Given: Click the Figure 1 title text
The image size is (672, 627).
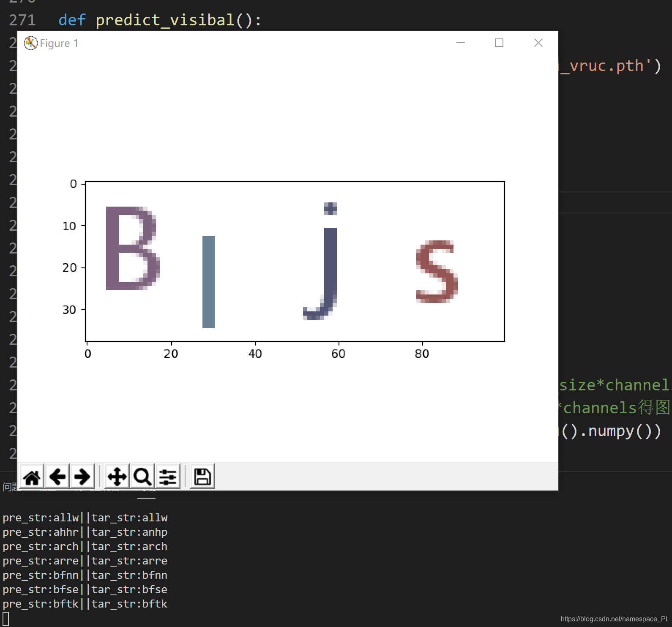Looking at the screenshot, I should pos(59,43).
